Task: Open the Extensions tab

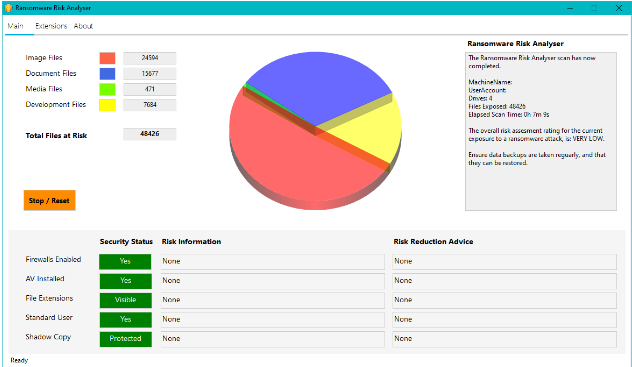Action: pyautogui.click(x=51, y=26)
